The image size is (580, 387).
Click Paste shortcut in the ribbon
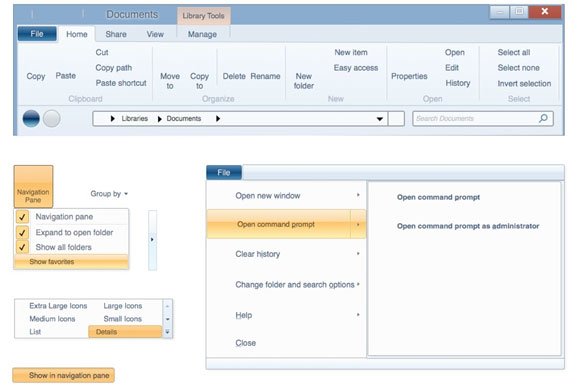point(121,83)
